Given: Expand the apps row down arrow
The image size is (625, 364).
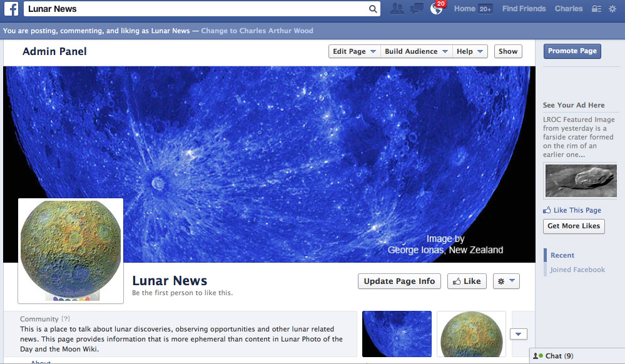Looking at the screenshot, I should (x=519, y=334).
